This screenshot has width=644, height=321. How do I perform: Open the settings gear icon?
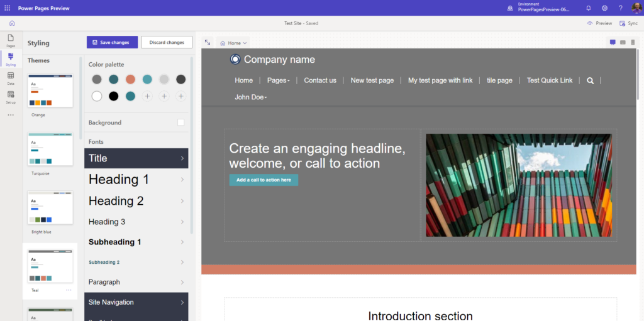[604, 8]
